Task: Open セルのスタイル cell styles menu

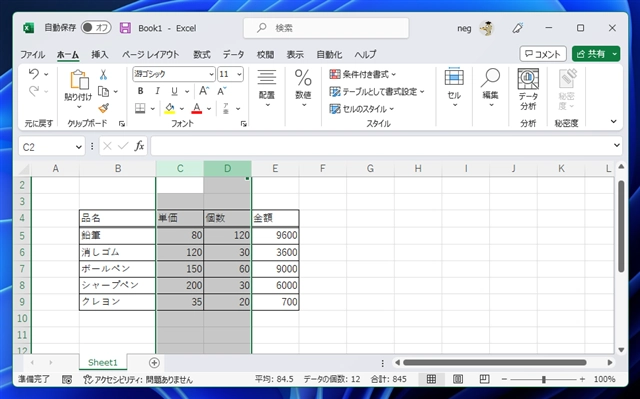Action: pyautogui.click(x=362, y=109)
